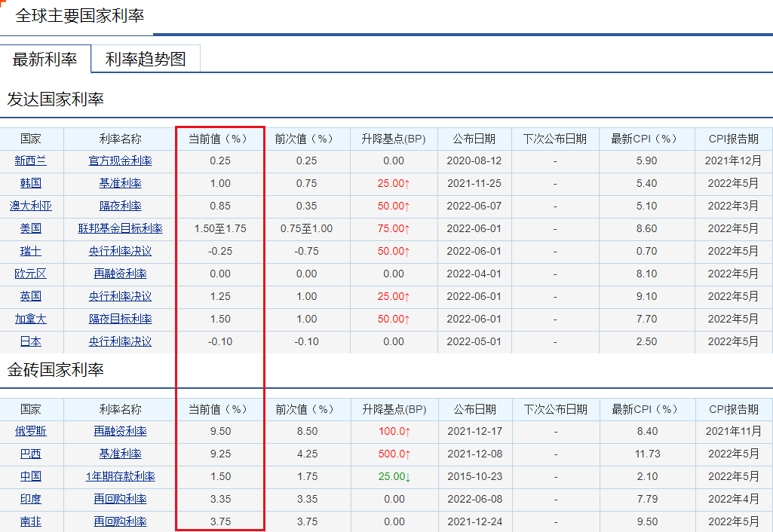773x532 pixels.
Task: Select the 4.25 previous rate for 巴西
Action: [307, 454]
